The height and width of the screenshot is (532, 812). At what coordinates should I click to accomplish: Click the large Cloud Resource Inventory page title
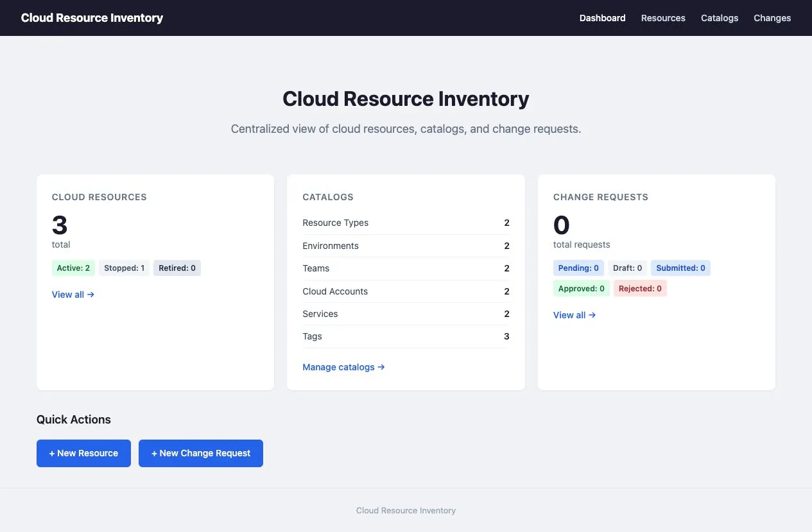(x=406, y=99)
